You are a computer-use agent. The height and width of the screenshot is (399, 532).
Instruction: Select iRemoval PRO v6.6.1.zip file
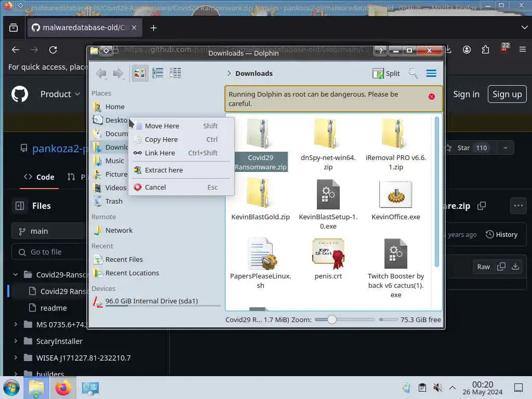coord(395,145)
